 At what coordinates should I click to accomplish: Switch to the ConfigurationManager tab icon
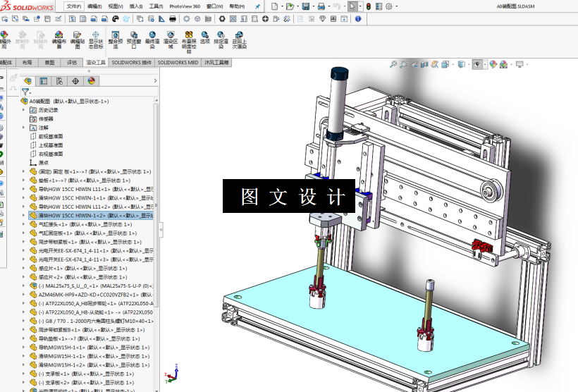(59, 81)
